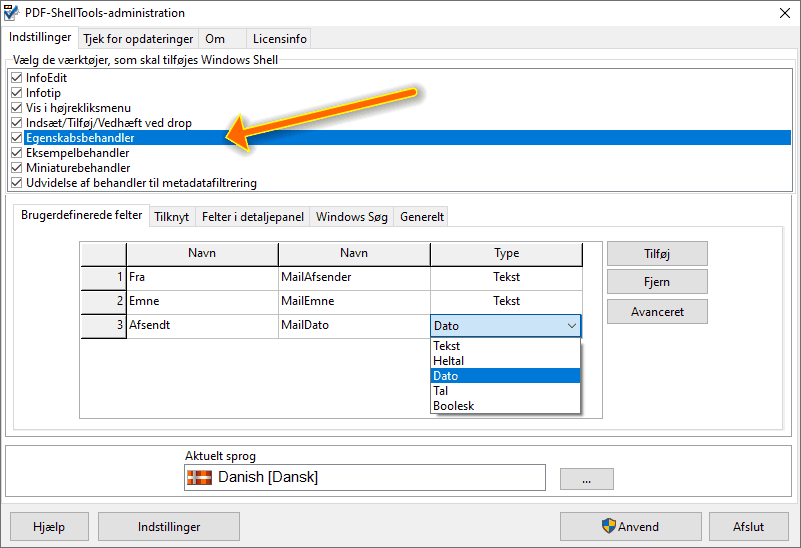Click the ellipsis language browse button

click(x=586, y=479)
